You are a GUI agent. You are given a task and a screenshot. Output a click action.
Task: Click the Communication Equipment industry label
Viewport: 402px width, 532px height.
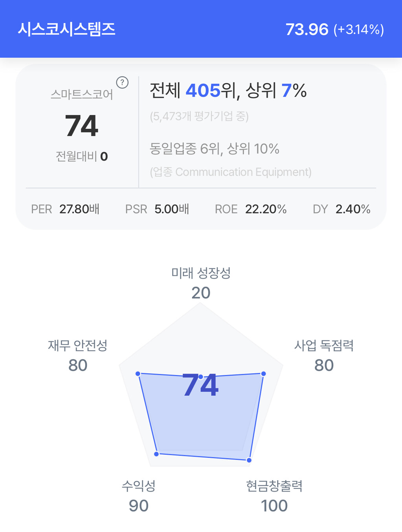tap(231, 172)
